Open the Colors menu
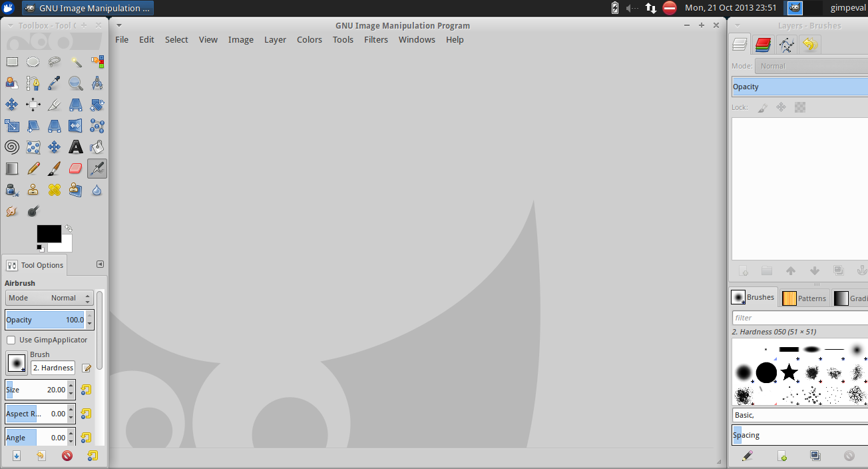Image resolution: width=868 pixels, height=469 pixels. click(310, 39)
